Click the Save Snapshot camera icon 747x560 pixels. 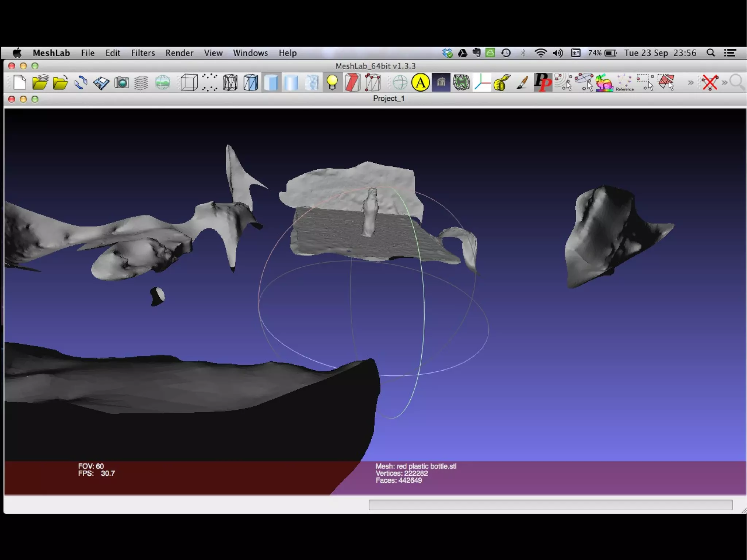[121, 82]
